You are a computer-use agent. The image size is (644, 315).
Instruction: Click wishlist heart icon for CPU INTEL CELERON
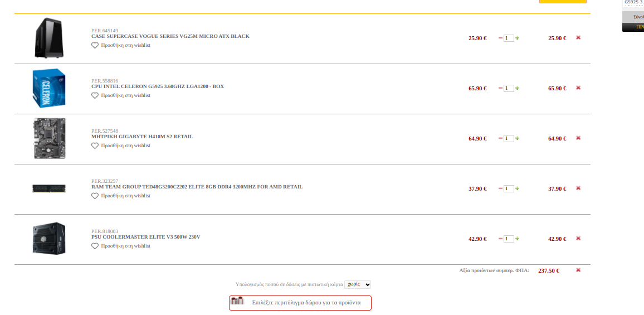point(95,95)
